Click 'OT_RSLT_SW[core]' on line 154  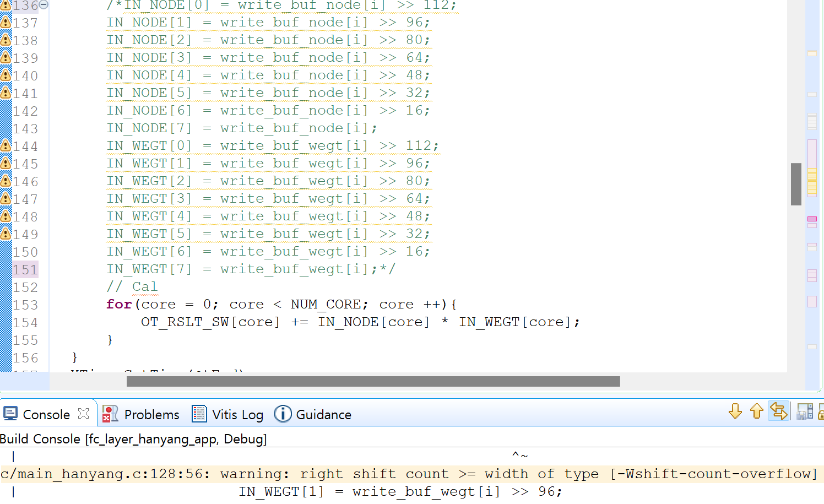(x=210, y=322)
